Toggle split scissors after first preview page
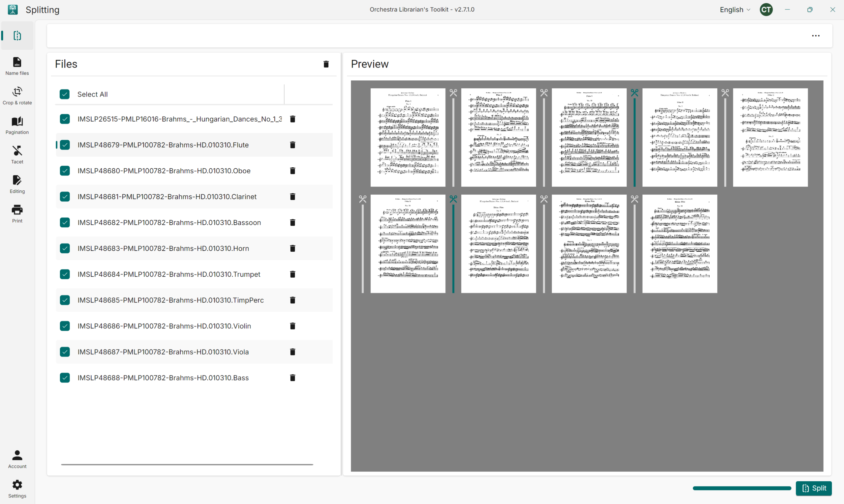Viewport: 844px width, 504px height. pos(453,93)
